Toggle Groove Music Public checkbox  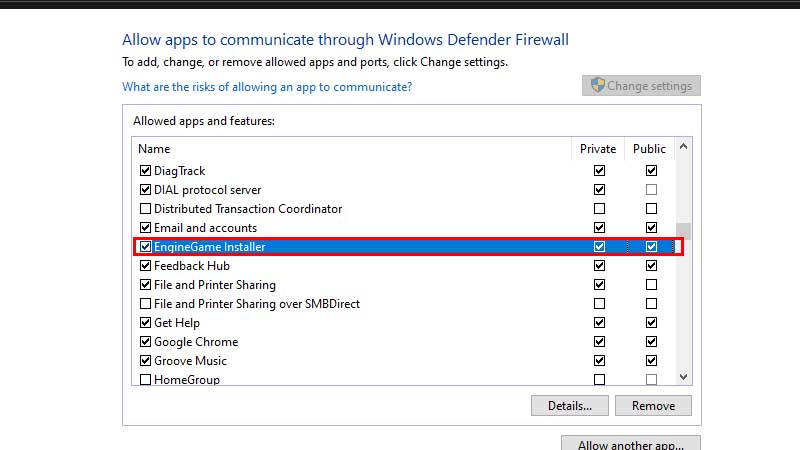[x=651, y=361]
